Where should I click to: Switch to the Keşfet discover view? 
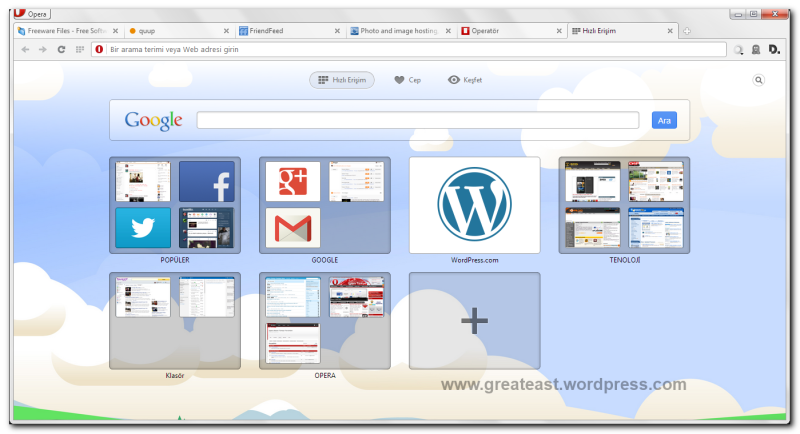465,80
